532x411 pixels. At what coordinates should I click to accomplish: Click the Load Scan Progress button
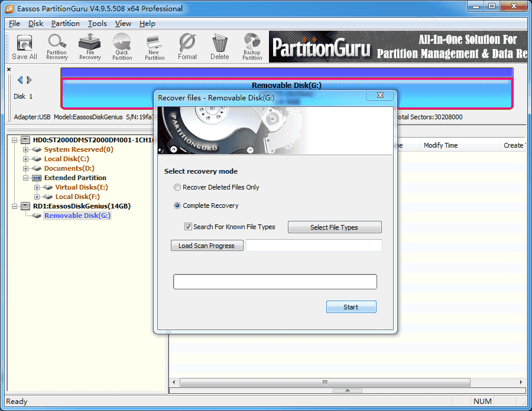pos(207,245)
